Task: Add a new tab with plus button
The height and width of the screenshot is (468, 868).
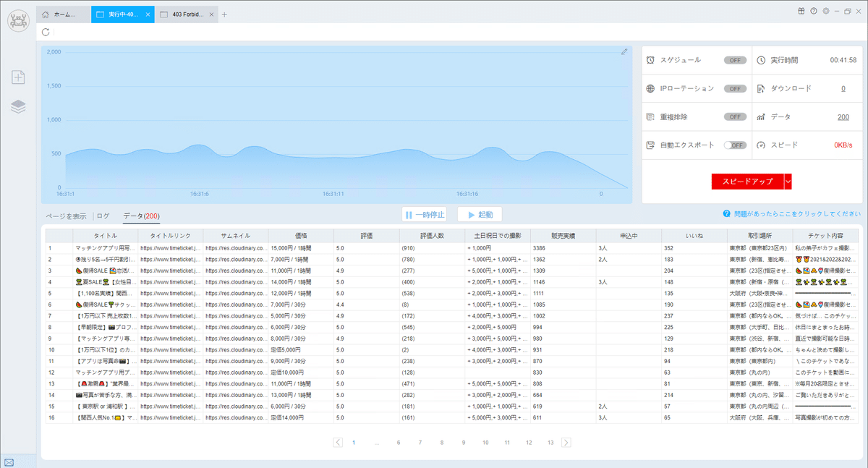Action: [224, 14]
